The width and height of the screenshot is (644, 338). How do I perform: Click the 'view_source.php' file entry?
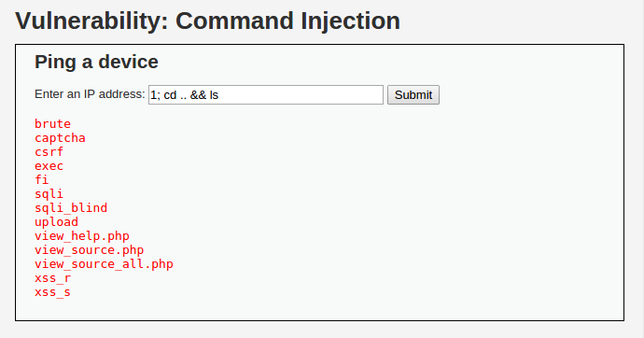coord(89,249)
